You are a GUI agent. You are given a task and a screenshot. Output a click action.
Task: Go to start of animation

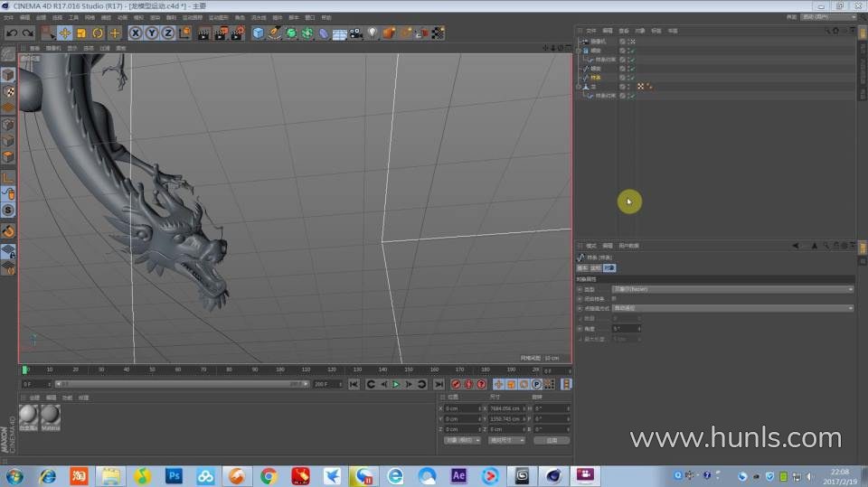354,384
